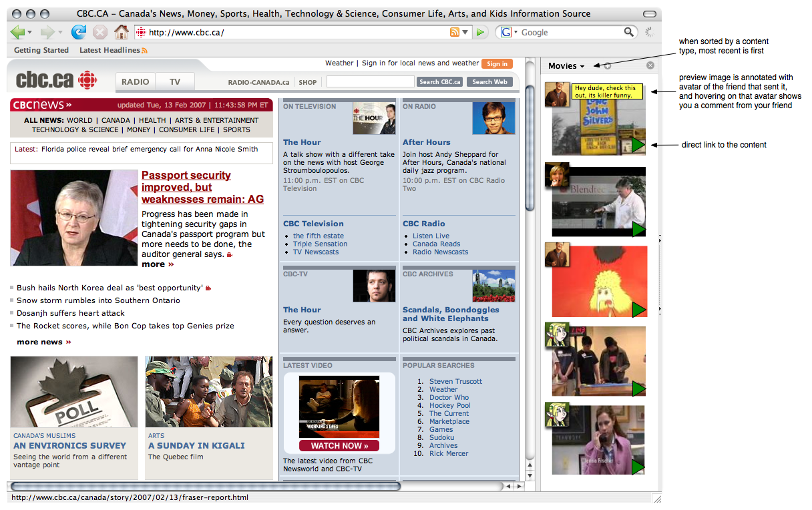This screenshot has height=510, width=812.
Task: Click the orange Sign in button
Action: 497,63
